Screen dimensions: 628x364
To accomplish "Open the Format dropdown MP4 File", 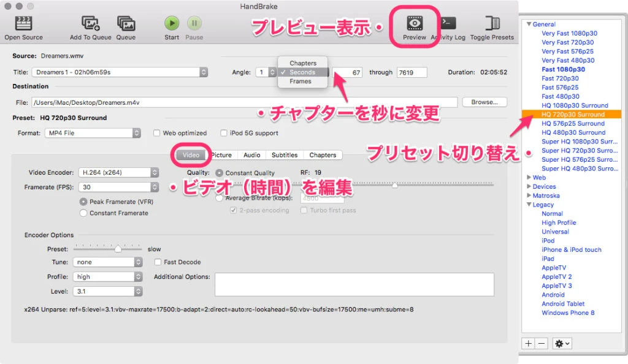I will tap(93, 133).
